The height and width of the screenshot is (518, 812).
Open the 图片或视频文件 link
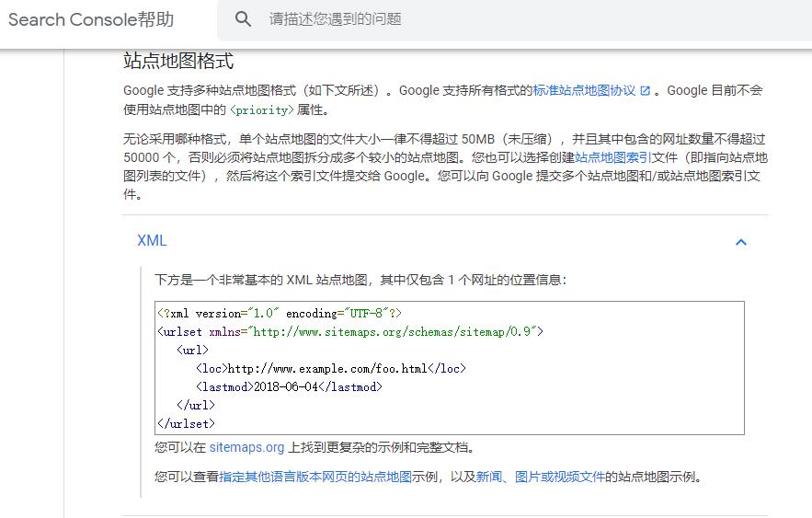coord(560,477)
